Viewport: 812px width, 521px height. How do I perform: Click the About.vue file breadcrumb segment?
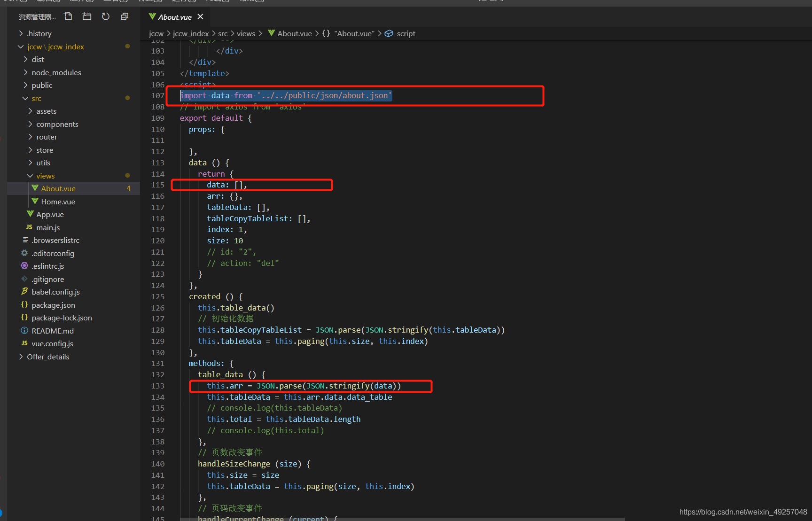tap(295, 33)
